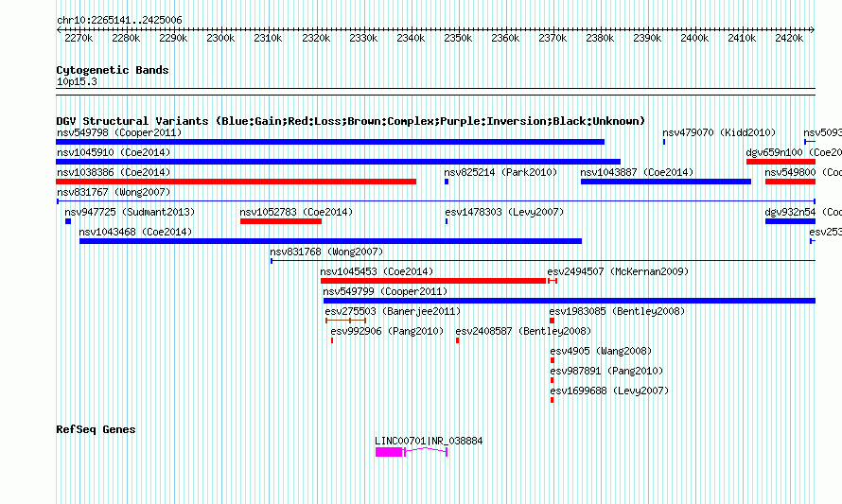Select the red dgv659n100 loss bar
The image size is (842, 504).
781,162
